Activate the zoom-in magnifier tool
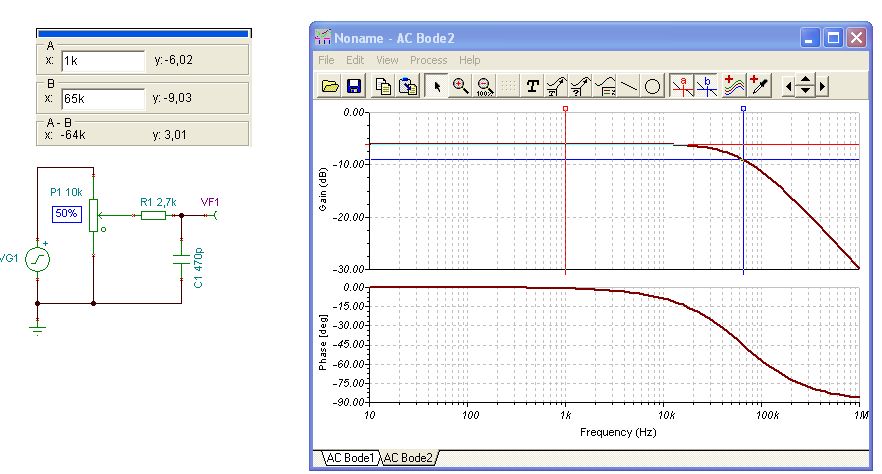The height and width of the screenshot is (474, 882). pos(460,86)
